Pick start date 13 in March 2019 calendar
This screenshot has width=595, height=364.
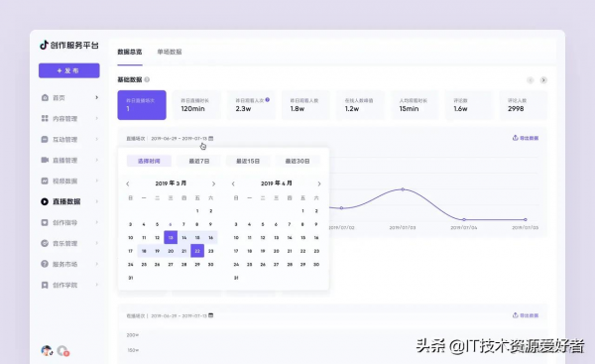[171, 238]
